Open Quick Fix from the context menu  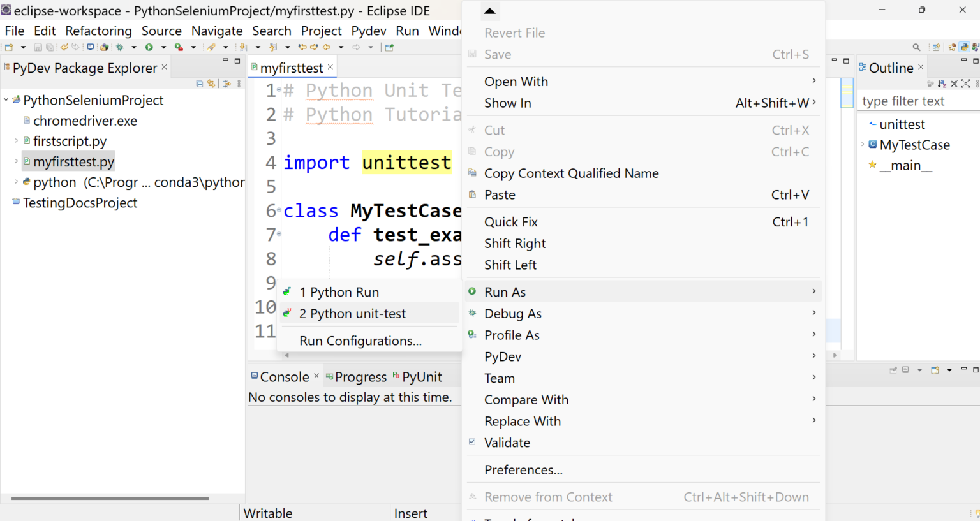tap(643, 221)
